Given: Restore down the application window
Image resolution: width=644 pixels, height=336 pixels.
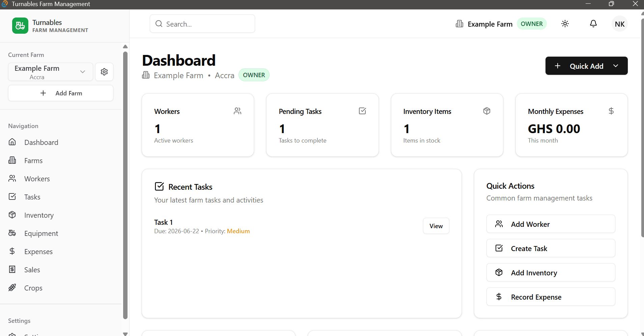Looking at the screenshot, I should click(611, 4).
